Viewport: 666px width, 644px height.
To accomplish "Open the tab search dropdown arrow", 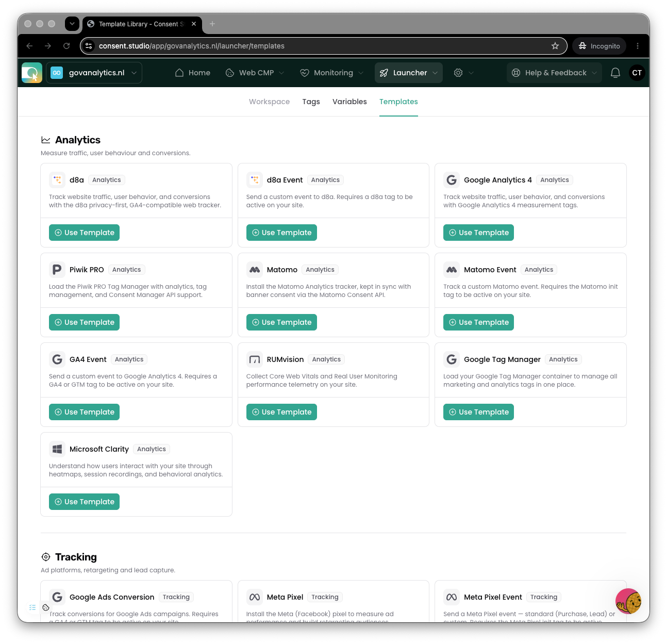I will pyautogui.click(x=72, y=24).
